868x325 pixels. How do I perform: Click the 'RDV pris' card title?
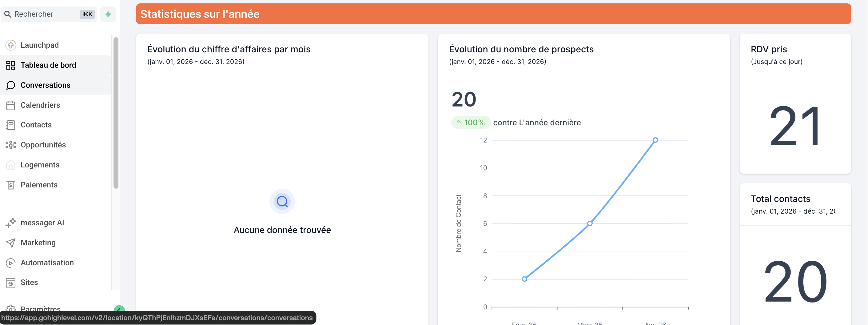click(769, 49)
